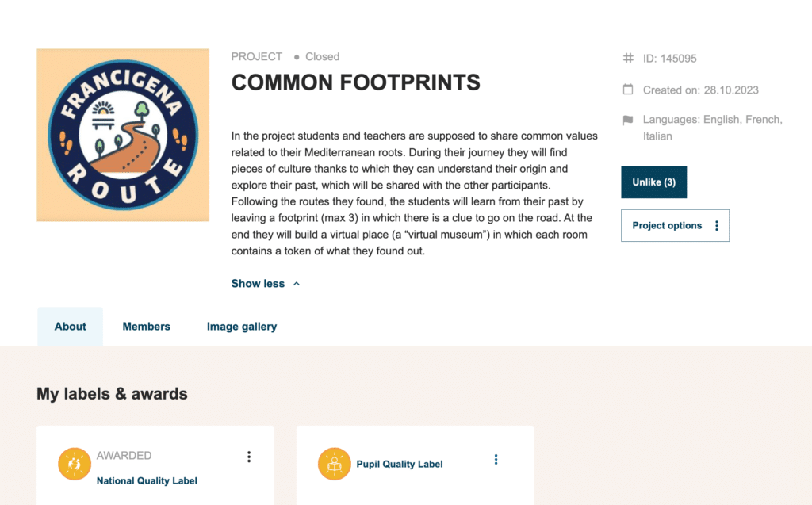
Task: Click the Pupil Quality Label badge icon
Action: [x=335, y=464]
